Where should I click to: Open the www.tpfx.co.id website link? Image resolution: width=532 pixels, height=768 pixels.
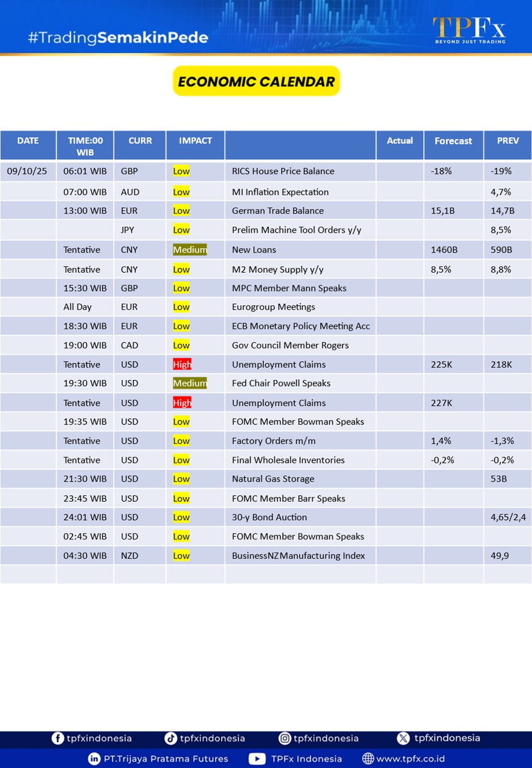pyautogui.click(x=410, y=759)
